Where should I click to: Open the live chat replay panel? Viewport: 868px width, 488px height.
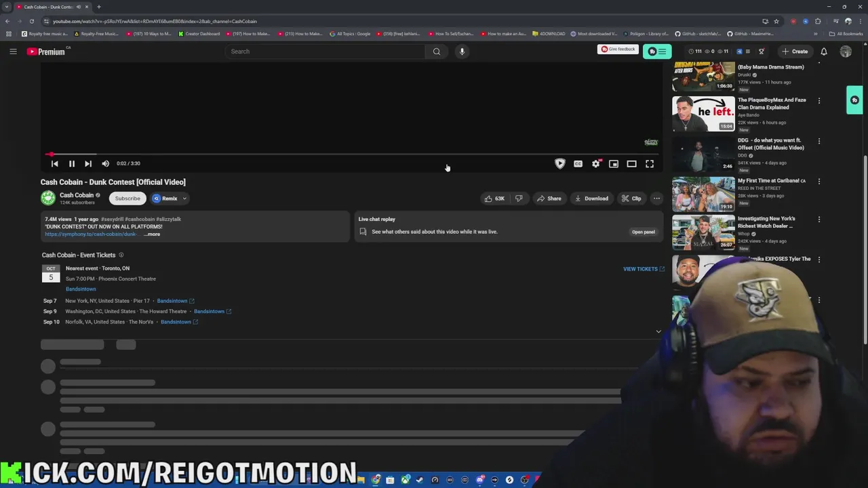pyautogui.click(x=644, y=232)
